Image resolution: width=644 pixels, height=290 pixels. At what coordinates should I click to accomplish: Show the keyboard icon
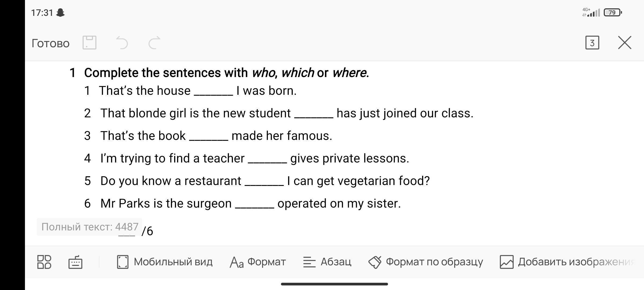[x=75, y=262]
